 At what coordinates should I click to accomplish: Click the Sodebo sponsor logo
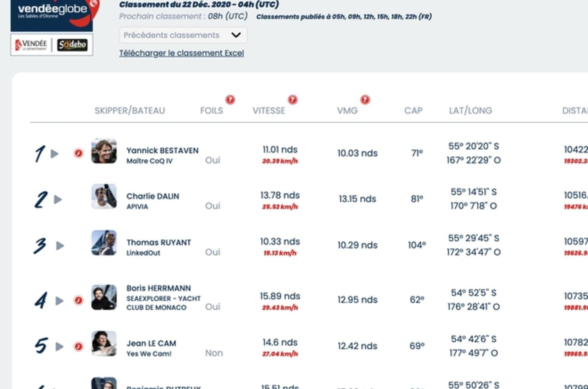tap(72, 44)
